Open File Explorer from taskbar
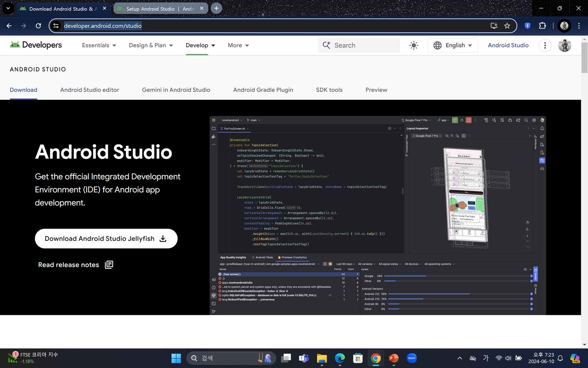 pyautogui.click(x=322, y=358)
